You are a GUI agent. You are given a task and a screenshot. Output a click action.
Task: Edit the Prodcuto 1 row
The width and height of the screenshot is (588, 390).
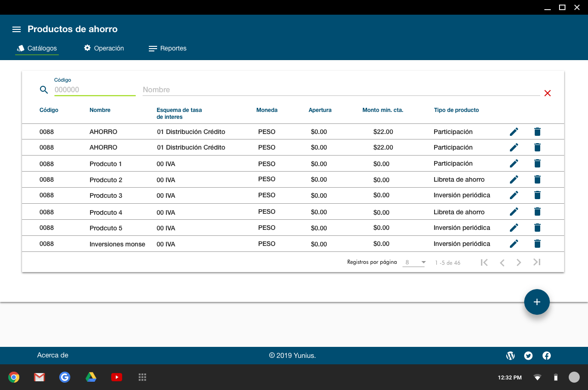[x=514, y=163]
